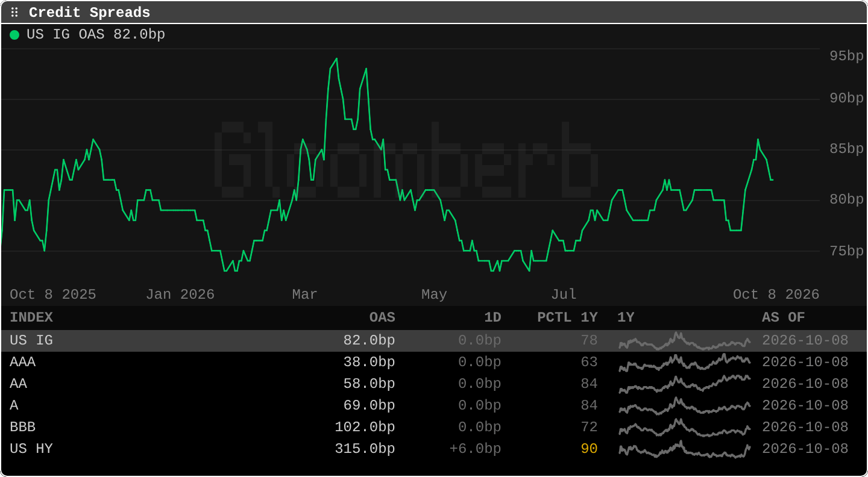Click the Oct 8 2025 x-axis label
868x477 pixels.
coord(53,295)
